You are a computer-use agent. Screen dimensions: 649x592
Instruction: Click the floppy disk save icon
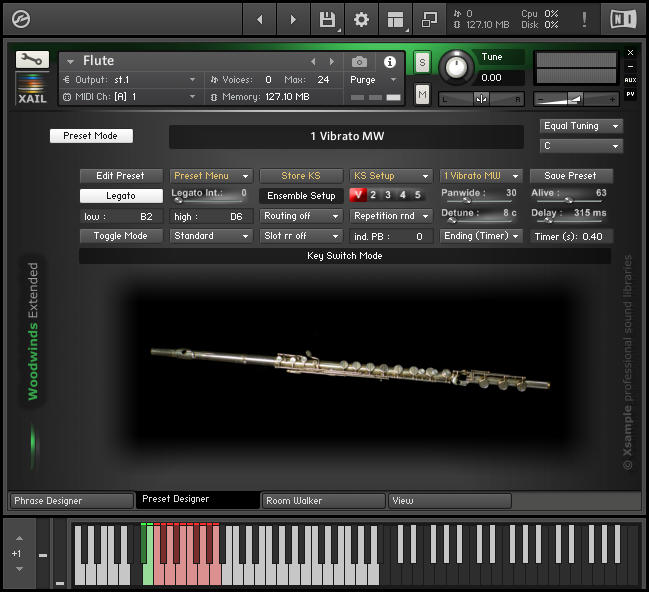(327, 19)
